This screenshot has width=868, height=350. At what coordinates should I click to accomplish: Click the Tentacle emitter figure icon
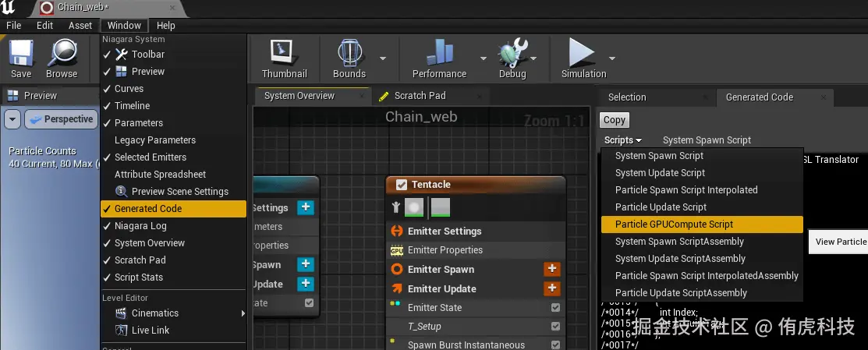(x=396, y=207)
